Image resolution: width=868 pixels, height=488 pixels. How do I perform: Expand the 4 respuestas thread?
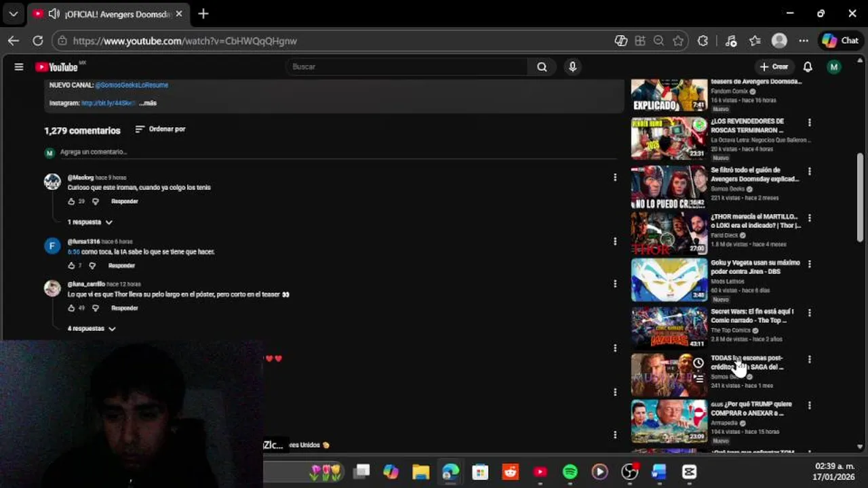(92, 329)
